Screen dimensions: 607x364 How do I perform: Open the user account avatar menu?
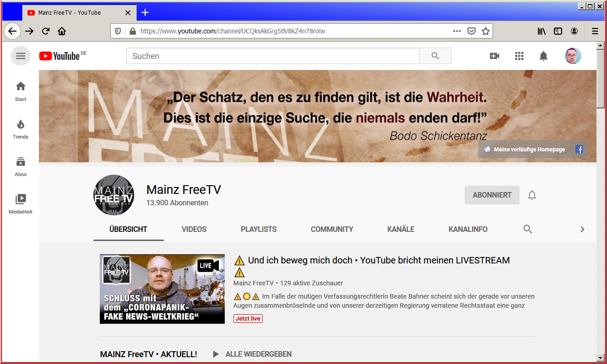click(x=573, y=56)
